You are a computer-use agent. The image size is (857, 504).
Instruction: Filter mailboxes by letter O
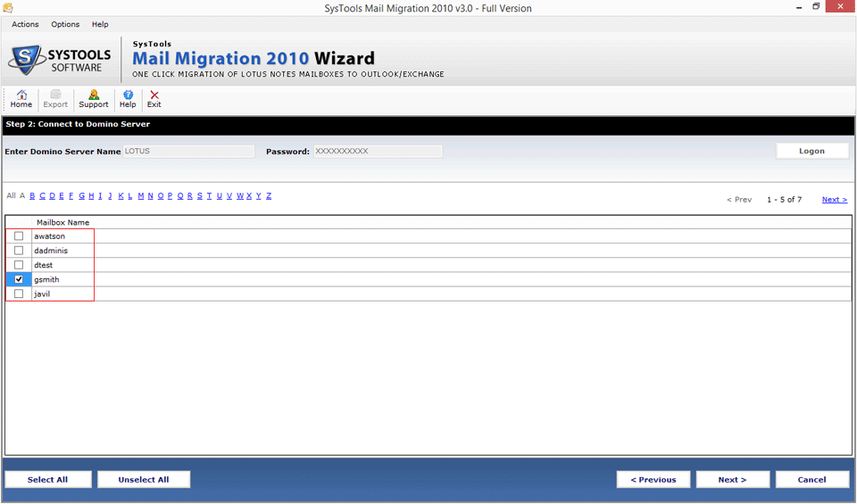click(161, 195)
